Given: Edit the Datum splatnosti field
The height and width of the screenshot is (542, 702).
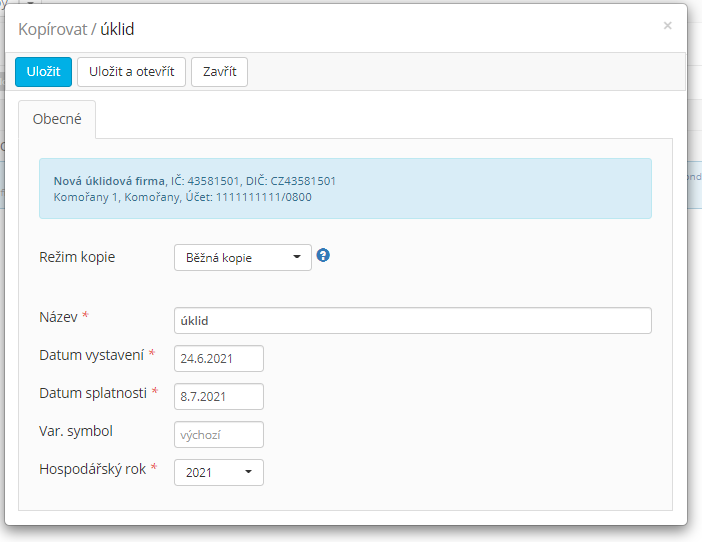Looking at the screenshot, I should (x=219, y=397).
